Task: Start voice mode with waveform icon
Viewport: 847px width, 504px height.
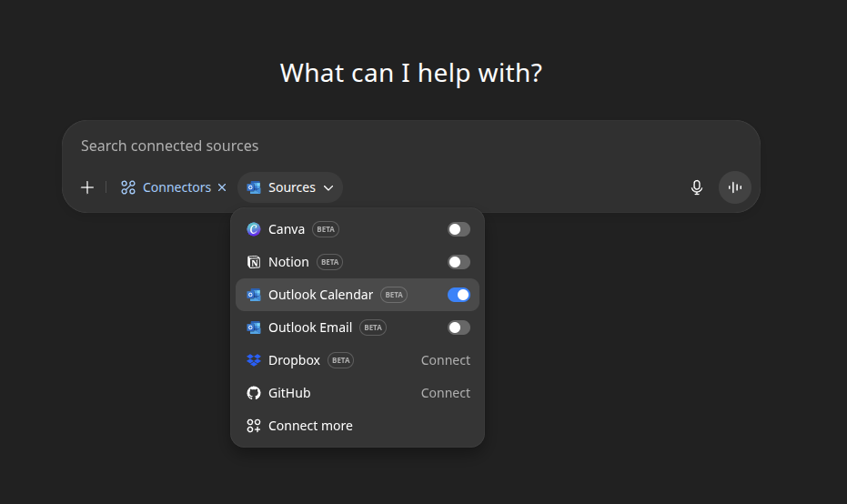Action: click(734, 187)
